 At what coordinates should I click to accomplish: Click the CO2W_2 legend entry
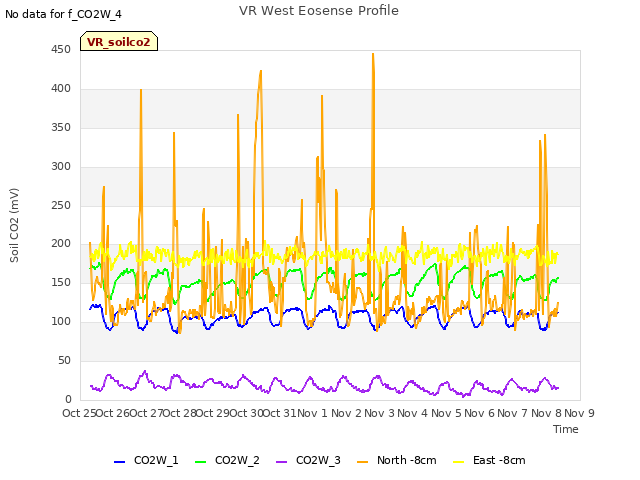(227, 460)
